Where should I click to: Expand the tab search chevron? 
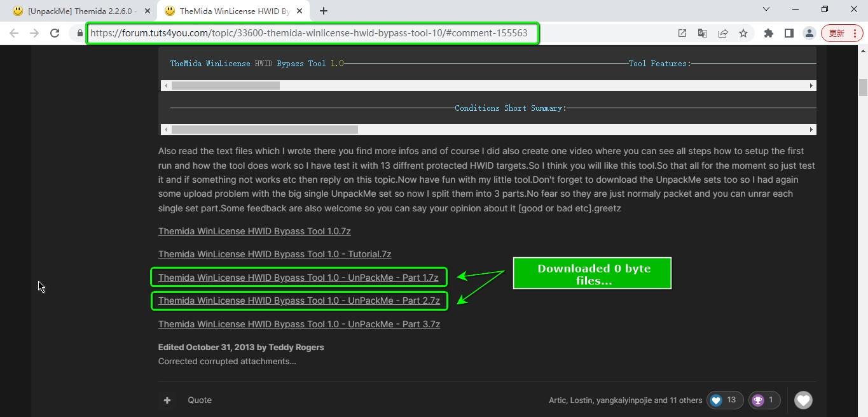tap(766, 9)
